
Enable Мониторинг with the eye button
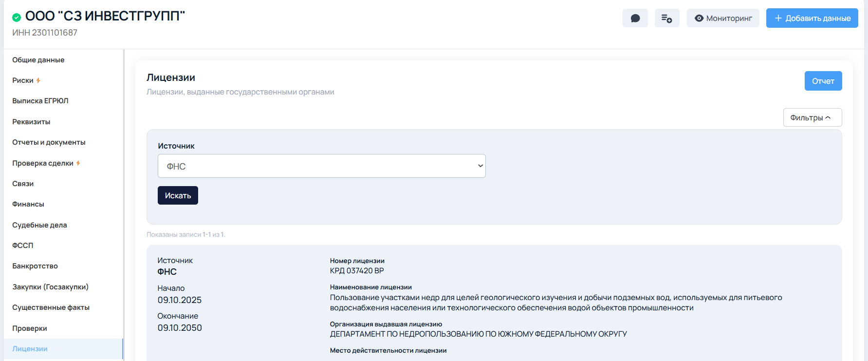pos(723,19)
